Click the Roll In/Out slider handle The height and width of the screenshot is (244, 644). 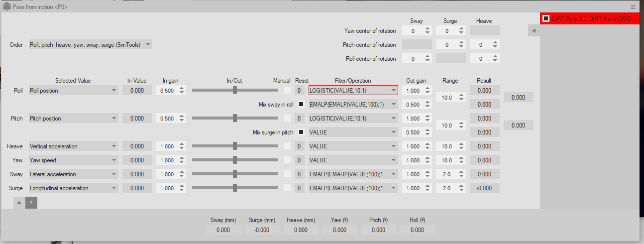(235, 91)
